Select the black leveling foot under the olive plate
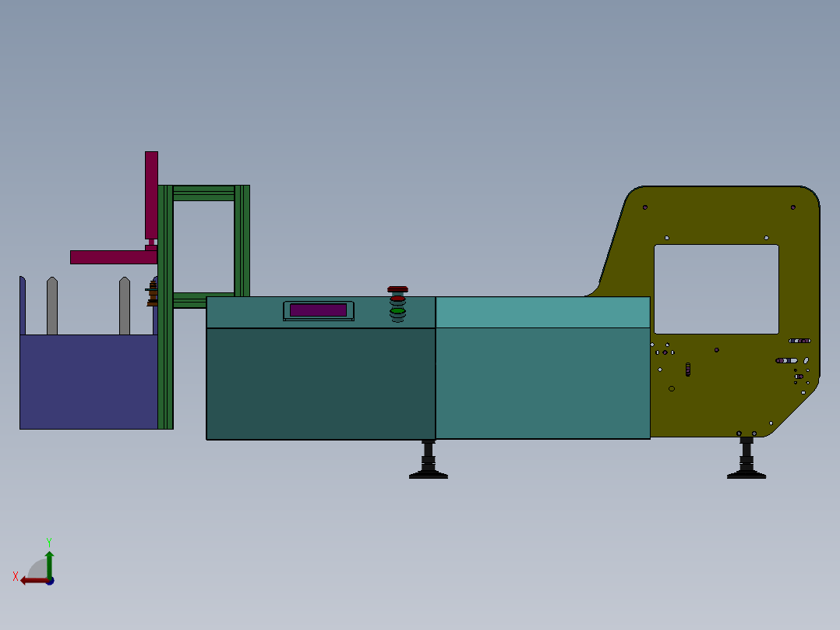This screenshot has width=840, height=630. (x=746, y=458)
